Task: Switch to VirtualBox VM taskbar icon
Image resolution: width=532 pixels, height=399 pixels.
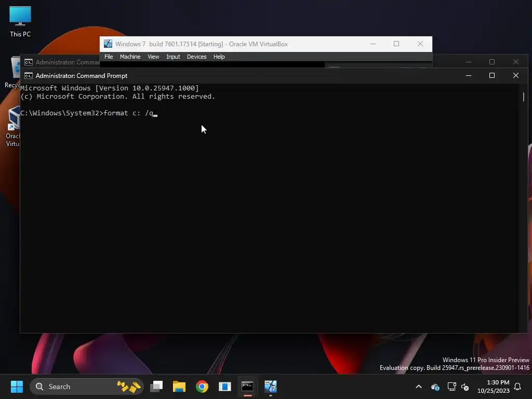Action: pyautogui.click(x=270, y=387)
